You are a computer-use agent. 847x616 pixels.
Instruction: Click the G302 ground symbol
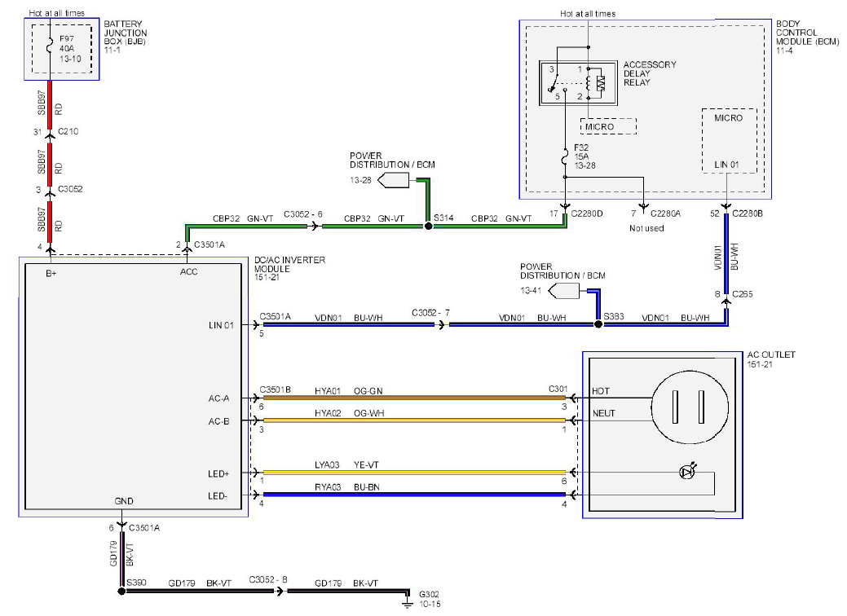coord(408,601)
